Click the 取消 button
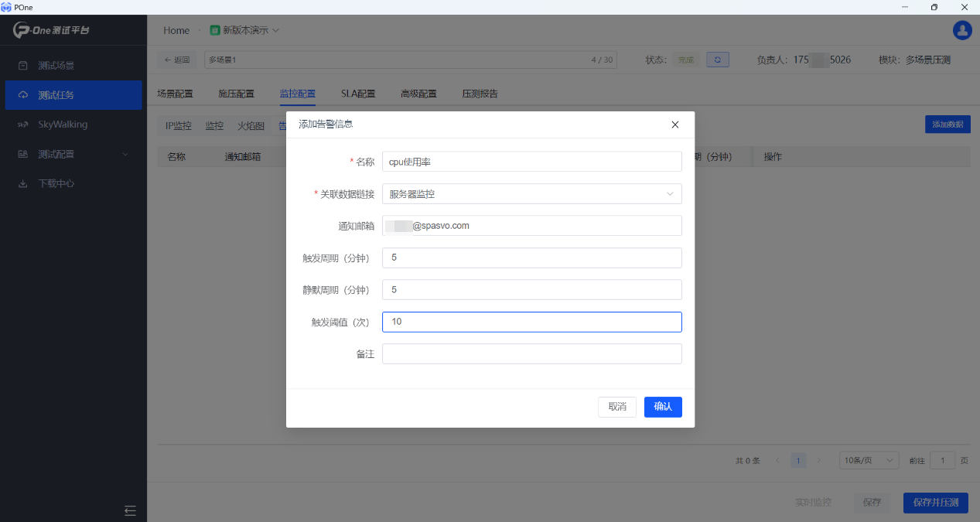The image size is (980, 522). click(x=616, y=407)
